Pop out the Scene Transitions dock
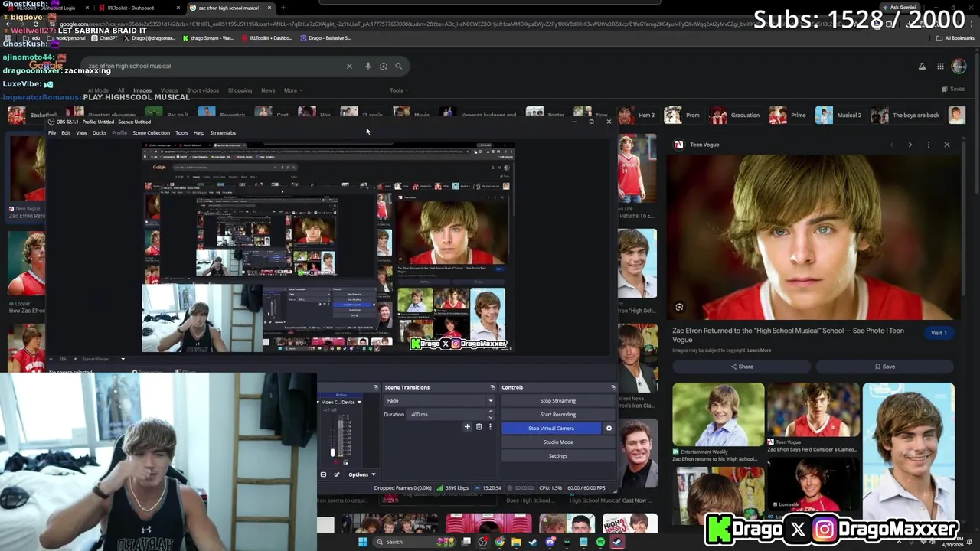 (494, 387)
